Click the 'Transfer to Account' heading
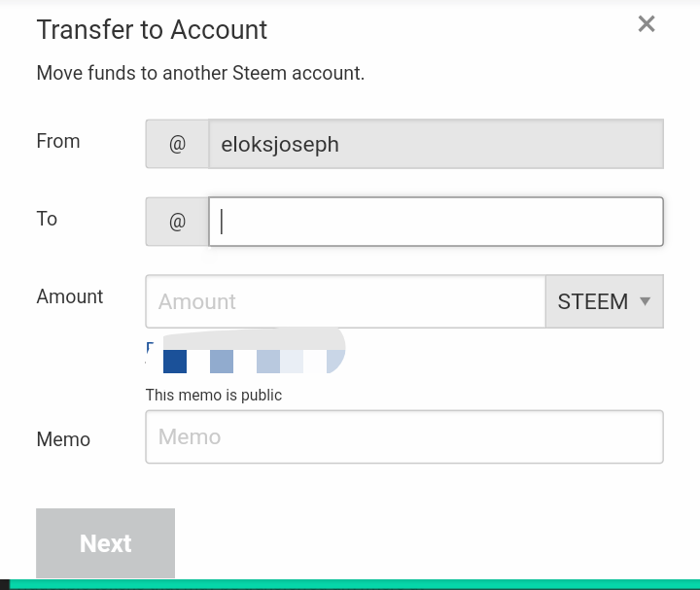Viewport: 700px width, 590px height. tap(152, 29)
